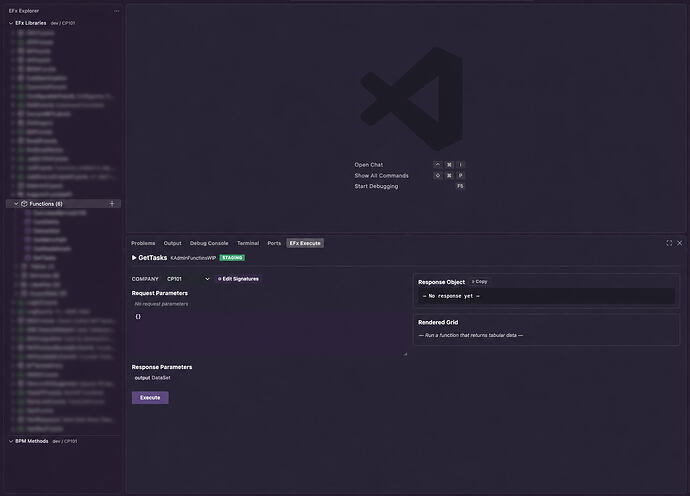Image resolution: width=690 pixels, height=496 pixels.
Task: Open the EFx Explorer more actions menu
Action: (x=116, y=11)
